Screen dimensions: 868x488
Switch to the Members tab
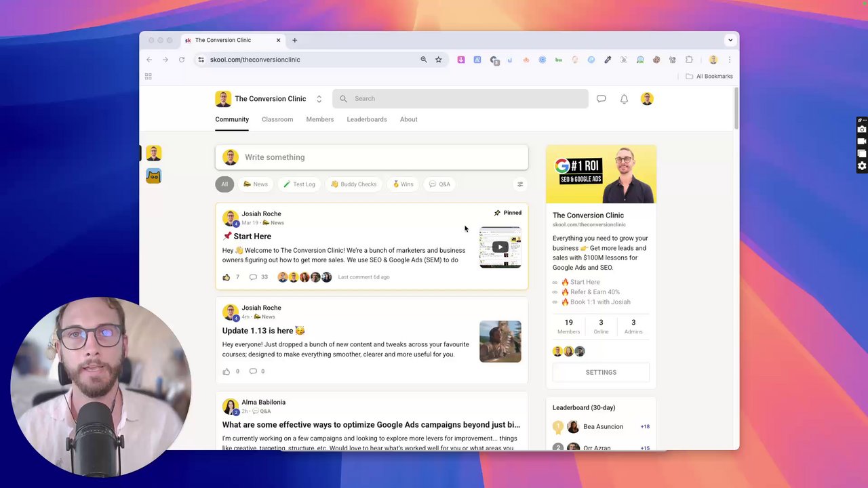[x=320, y=119]
